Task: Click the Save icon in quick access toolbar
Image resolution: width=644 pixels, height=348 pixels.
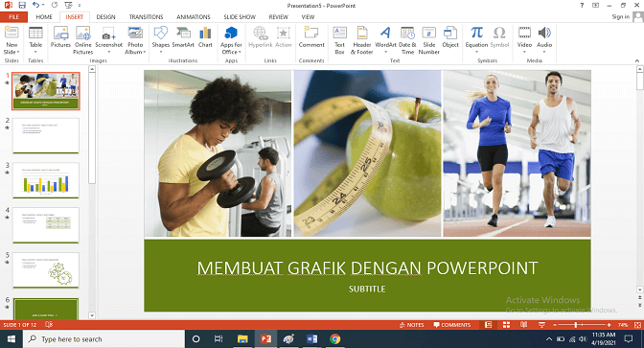Action: (x=22, y=6)
